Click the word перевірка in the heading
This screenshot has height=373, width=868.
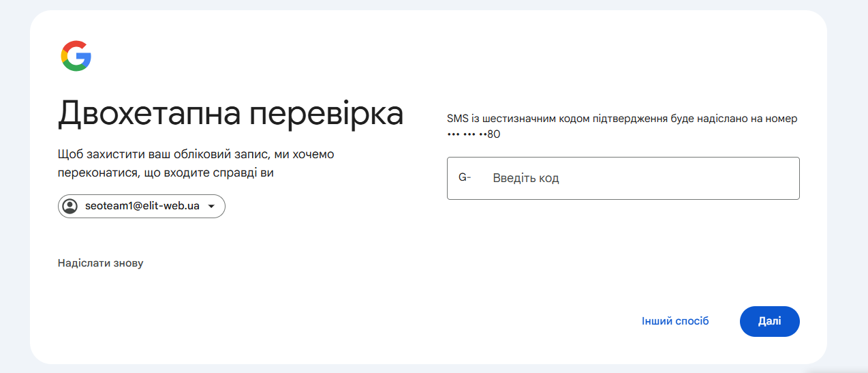pyautogui.click(x=326, y=113)
